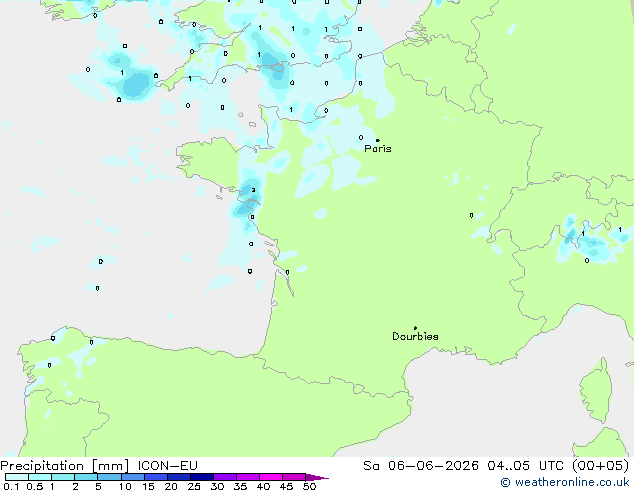
Task: Click the date 'Sa 06-06-2026' text
Action: [x=421, y=466]
